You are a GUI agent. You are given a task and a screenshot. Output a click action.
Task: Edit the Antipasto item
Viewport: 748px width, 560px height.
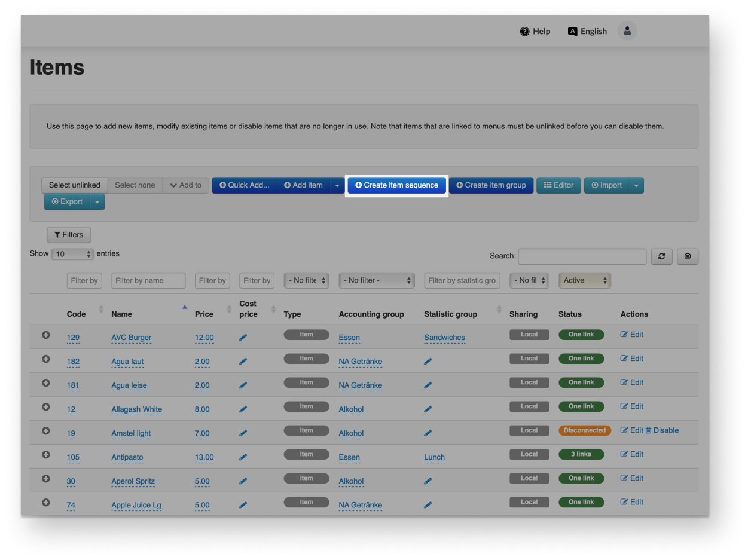click(x=632, y=454)
